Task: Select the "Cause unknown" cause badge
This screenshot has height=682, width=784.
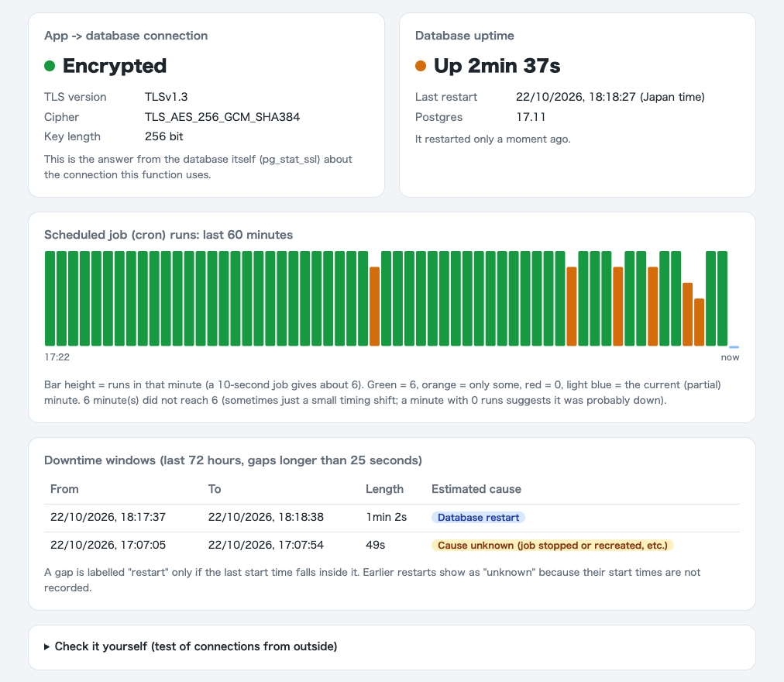Action: (x=552, y=546)
